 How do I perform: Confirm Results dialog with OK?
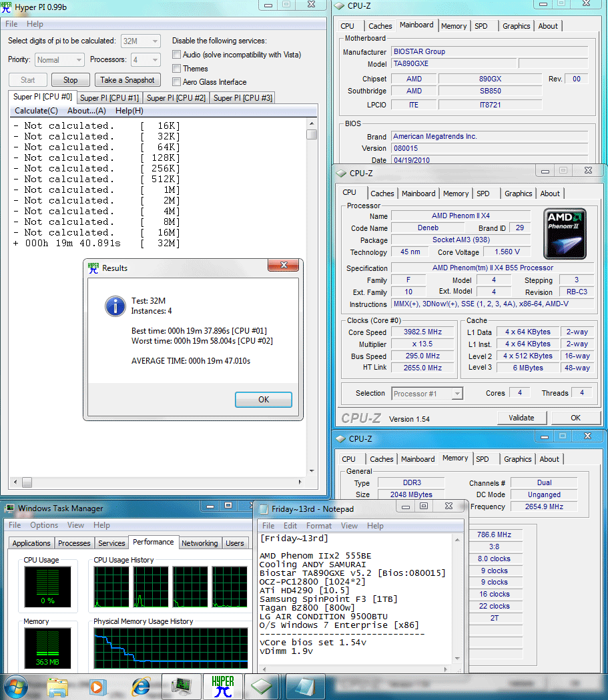264,400
